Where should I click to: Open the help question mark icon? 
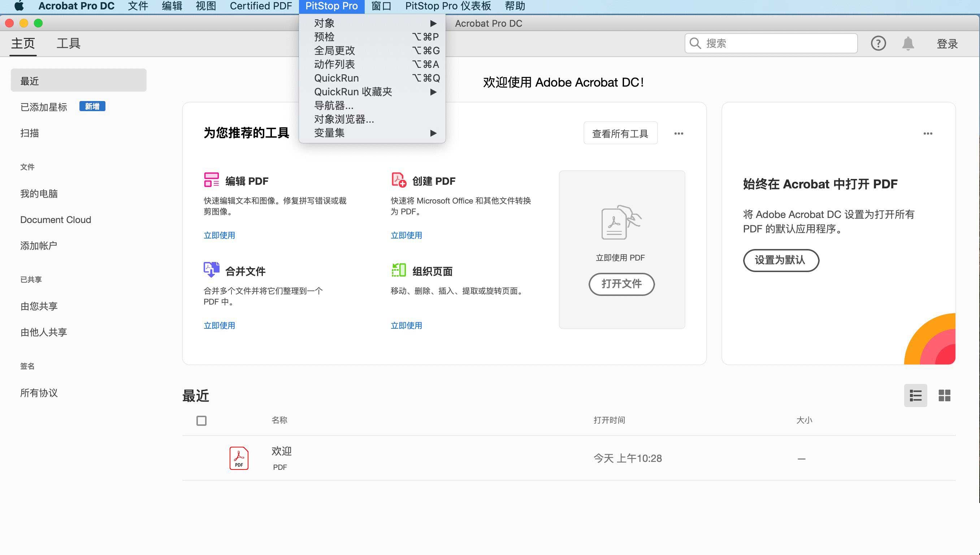pyautogui.click(x=878, y=43)
